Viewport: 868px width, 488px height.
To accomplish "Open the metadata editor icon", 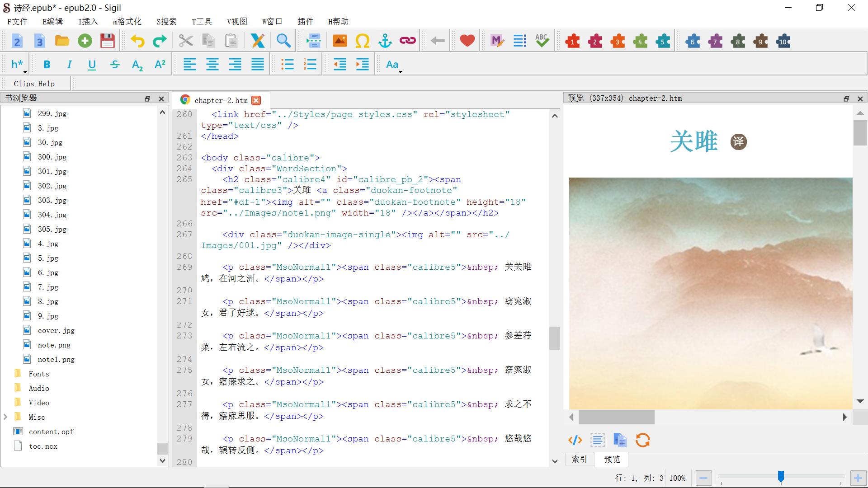I will (x=496, y=41).
